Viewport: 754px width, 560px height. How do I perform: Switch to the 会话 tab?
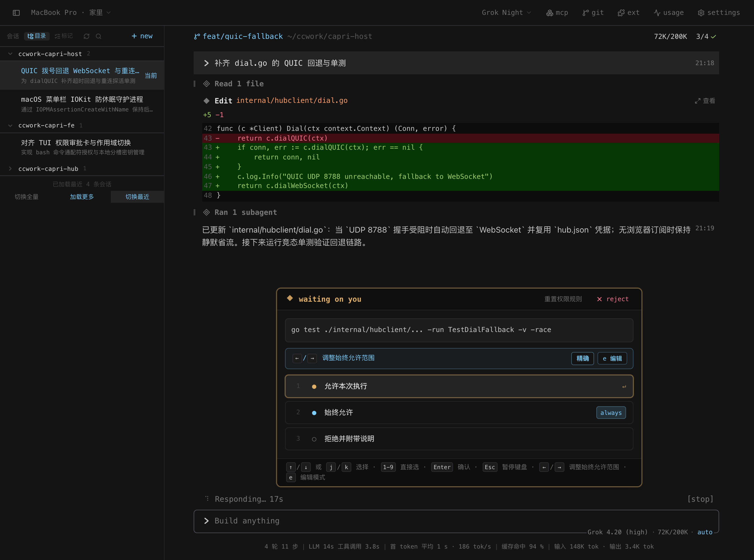click(13, 36)
